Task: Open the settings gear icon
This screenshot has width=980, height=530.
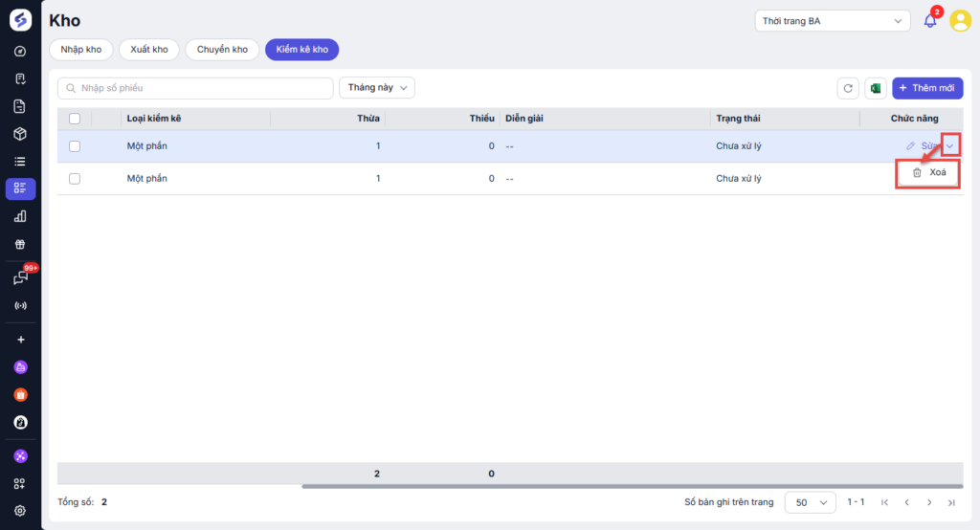Action: pos(20,511)
